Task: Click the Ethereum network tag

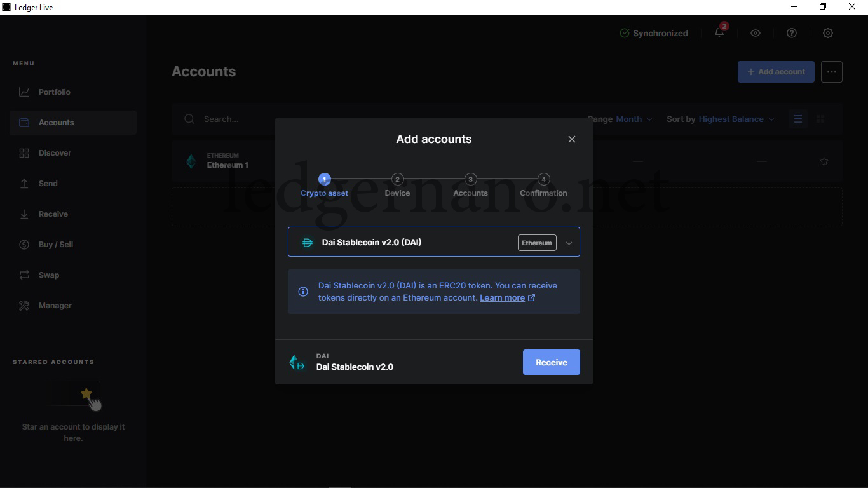Action: coord(537,243)
